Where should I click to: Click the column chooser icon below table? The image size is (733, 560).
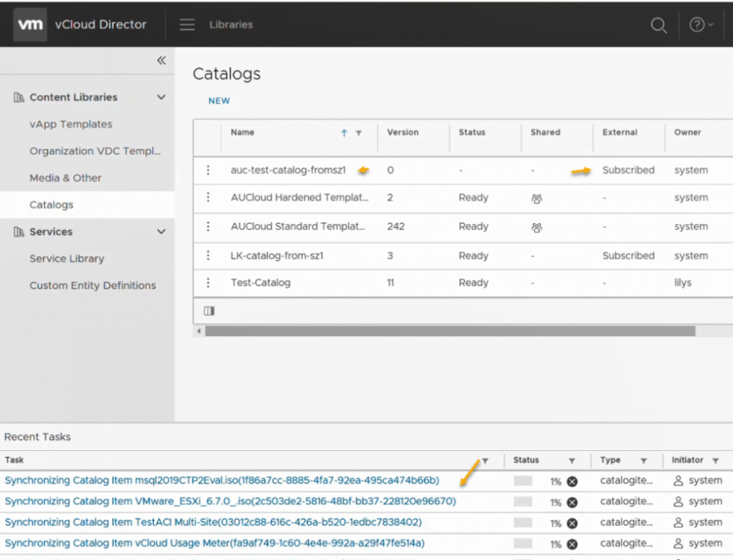[x=209, y=311]
